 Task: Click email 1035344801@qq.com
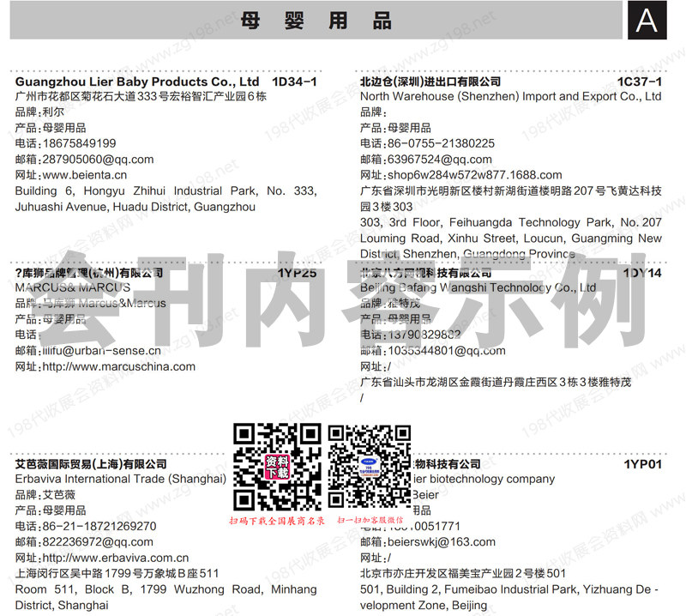click(447, 351)
